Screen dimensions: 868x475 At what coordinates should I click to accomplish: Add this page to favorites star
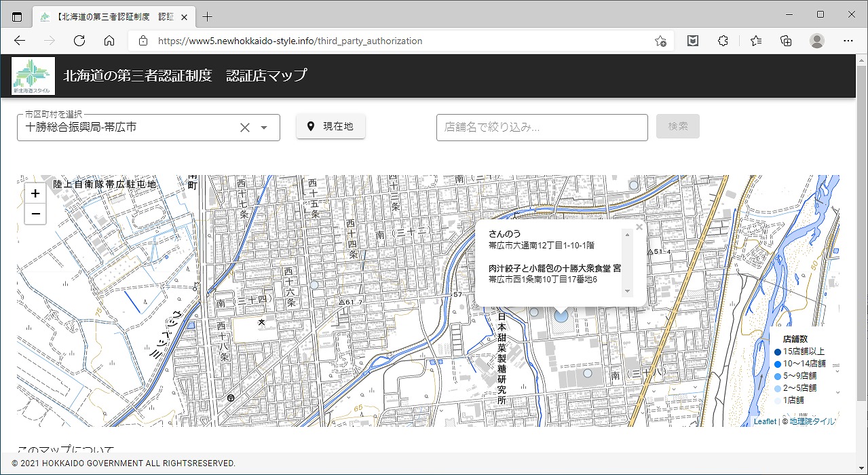pos(660,41)
